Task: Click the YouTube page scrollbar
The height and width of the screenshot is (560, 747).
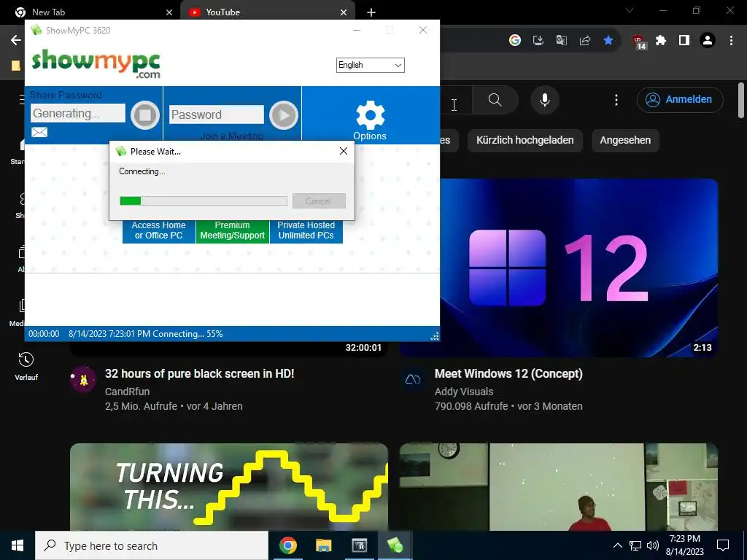Action: (741, 101)
